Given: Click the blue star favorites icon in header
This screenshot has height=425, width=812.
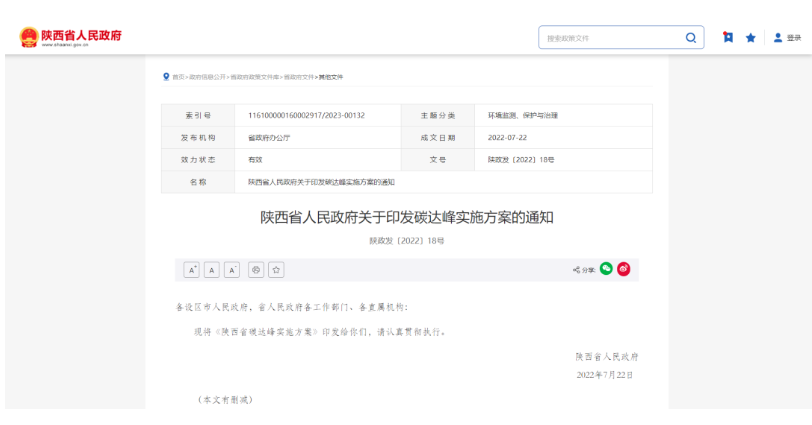Looking at the screenshot, I should (x=750, y=38).
